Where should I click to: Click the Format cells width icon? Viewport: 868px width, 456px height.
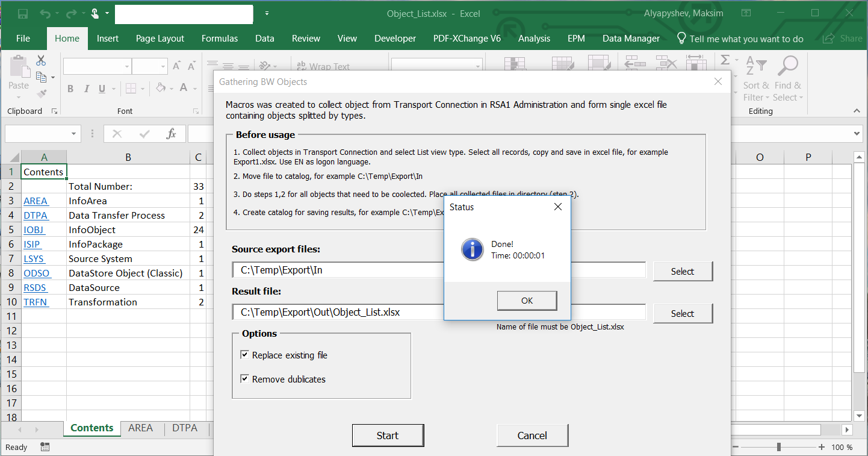click(x=696, y=64)
